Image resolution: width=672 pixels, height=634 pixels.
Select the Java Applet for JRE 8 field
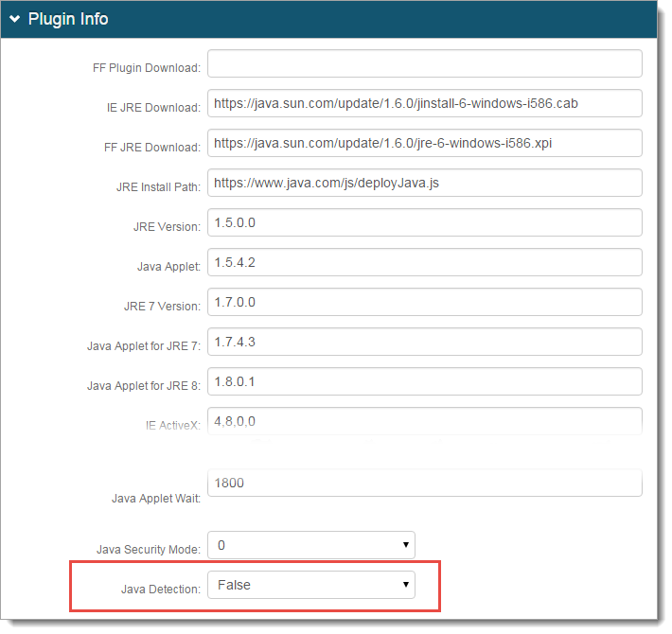click(x=424, y=381)
